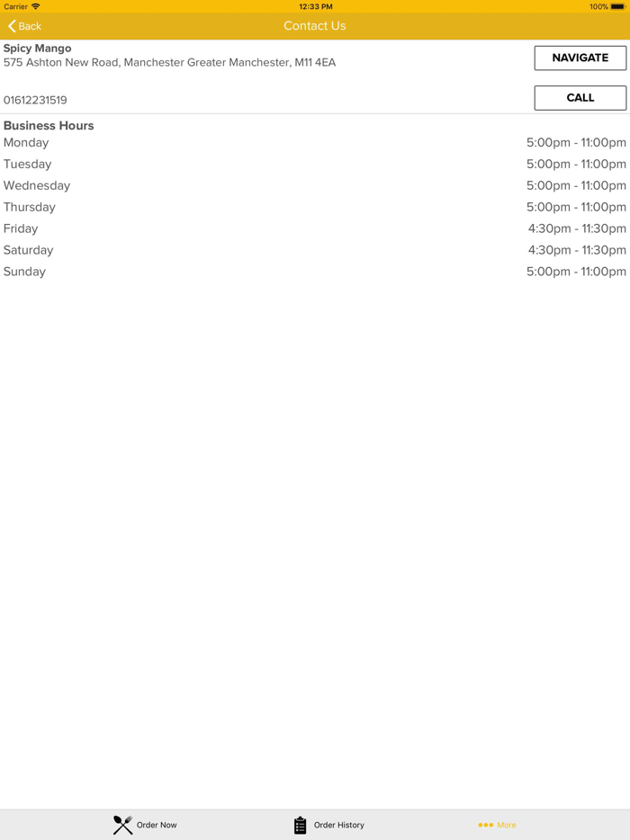Select the Ashton New Road address text

169,63
